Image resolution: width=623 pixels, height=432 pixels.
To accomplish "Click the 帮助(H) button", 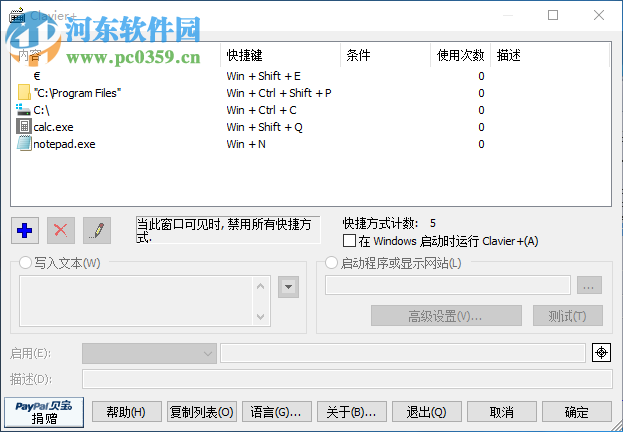I will pos(127,412).
